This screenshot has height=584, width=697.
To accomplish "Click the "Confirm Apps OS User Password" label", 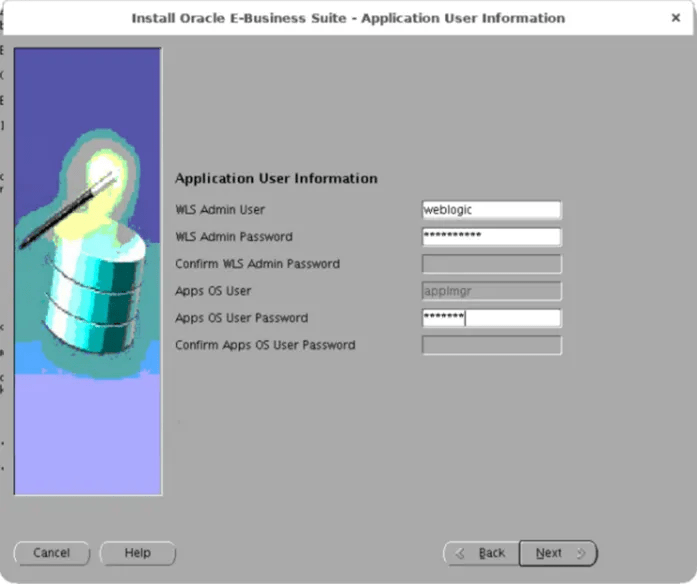I will (x=265, y=345).
